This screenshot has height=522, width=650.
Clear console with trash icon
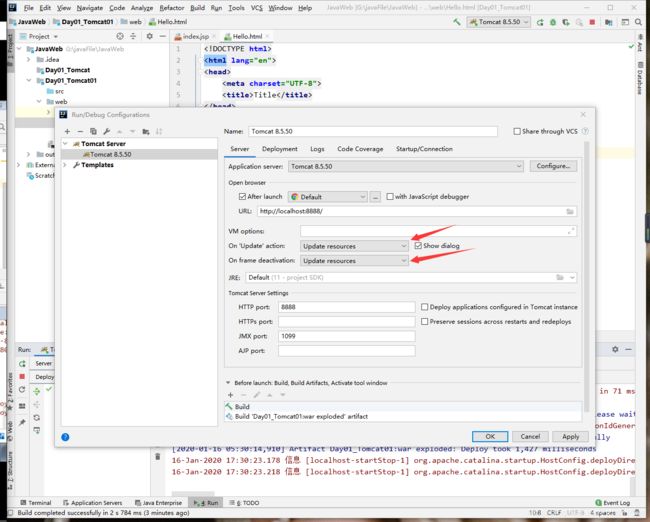click(x=158, y=456)
